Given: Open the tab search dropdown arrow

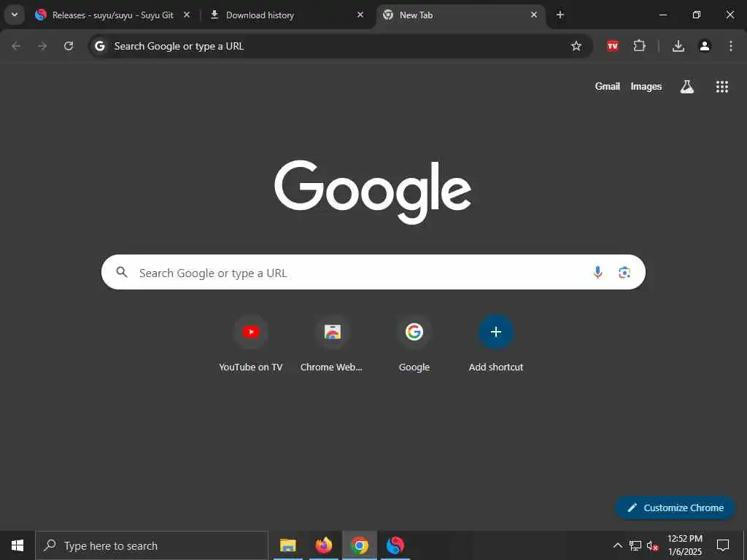Looking at the screenshot, I should pyautogui.click(x=15, y=15).
